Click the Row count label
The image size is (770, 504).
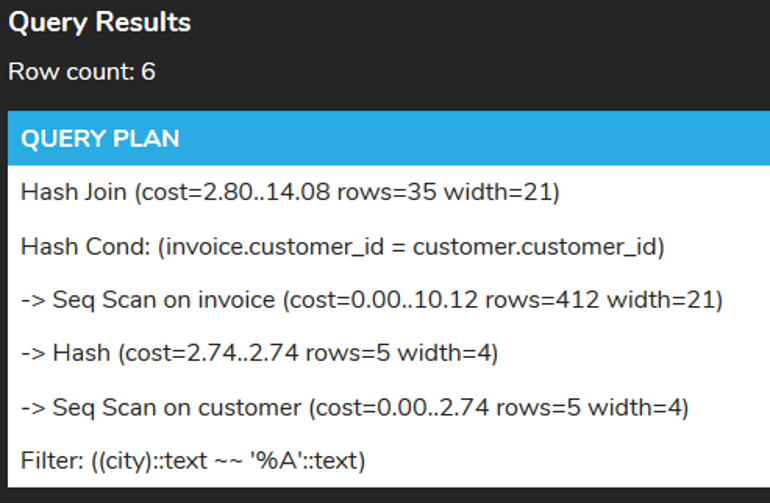tap(81, 72)
